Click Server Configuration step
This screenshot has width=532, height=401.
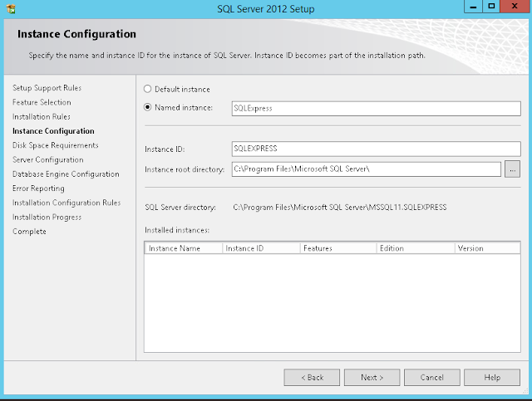coord(48,159)
